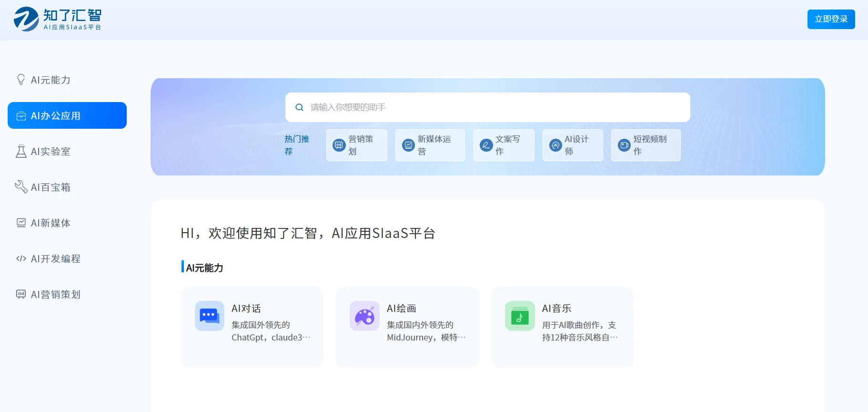The width and height of the screenshot is (868, 412).
Task: Click the HI，欢迎使用知了汇智 welcome heading
Action: (308, 233)
